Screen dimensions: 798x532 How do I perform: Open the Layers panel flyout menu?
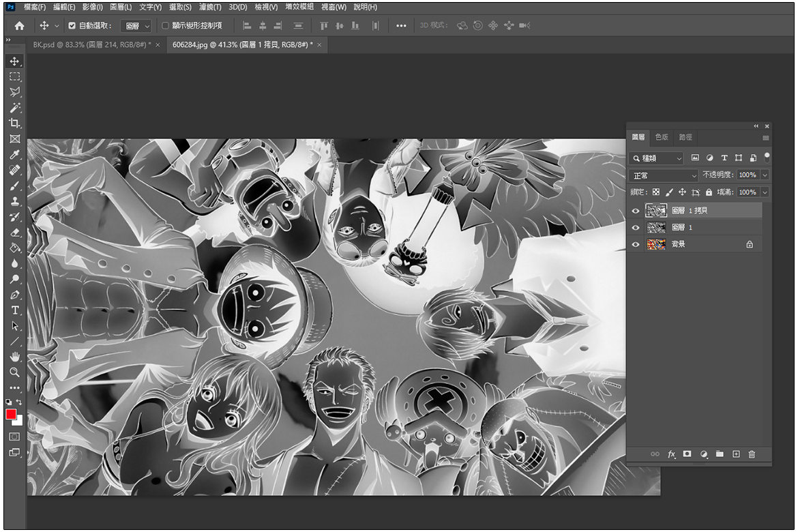coord(765,138)
